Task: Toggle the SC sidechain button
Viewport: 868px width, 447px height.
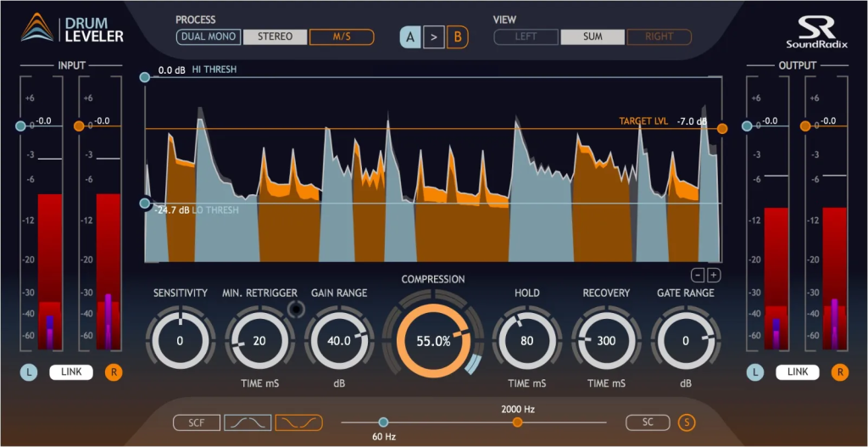Action: 648,422
